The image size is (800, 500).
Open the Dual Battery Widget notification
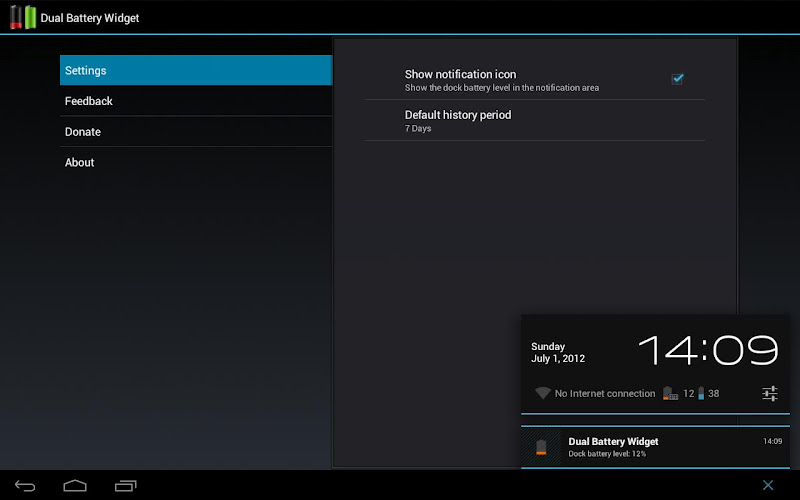point(655,447)
